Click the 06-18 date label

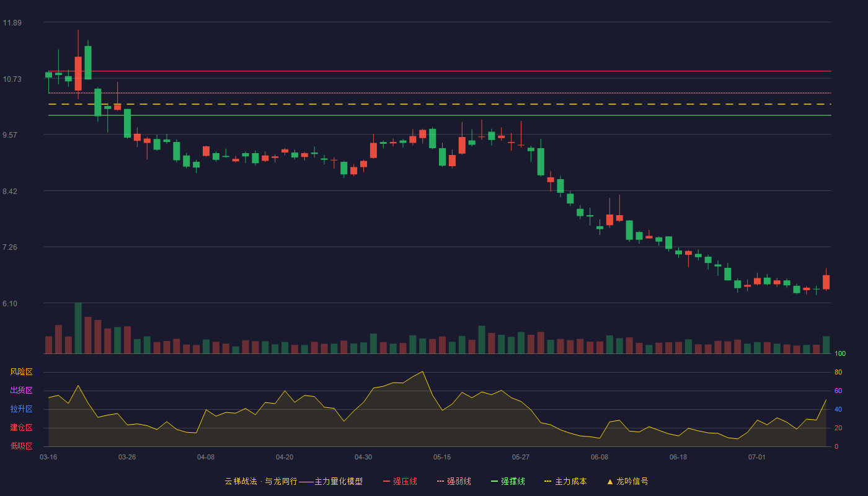tap(678, 457)
